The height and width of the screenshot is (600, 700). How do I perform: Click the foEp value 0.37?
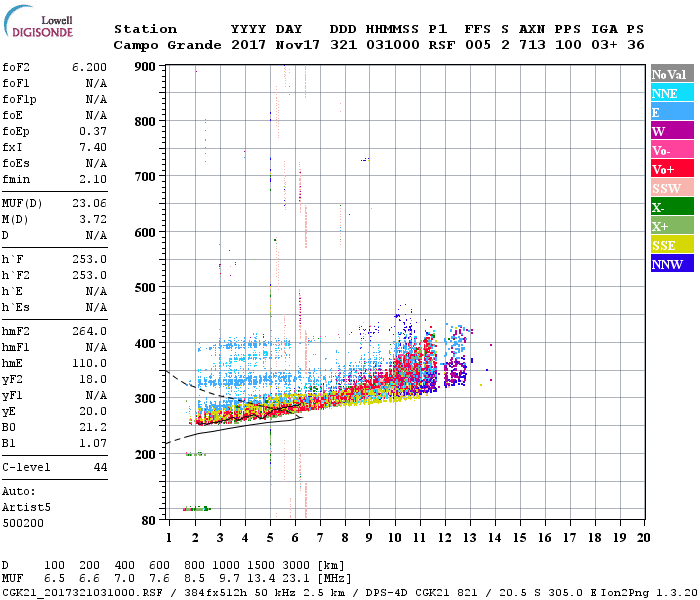(93, 131)
